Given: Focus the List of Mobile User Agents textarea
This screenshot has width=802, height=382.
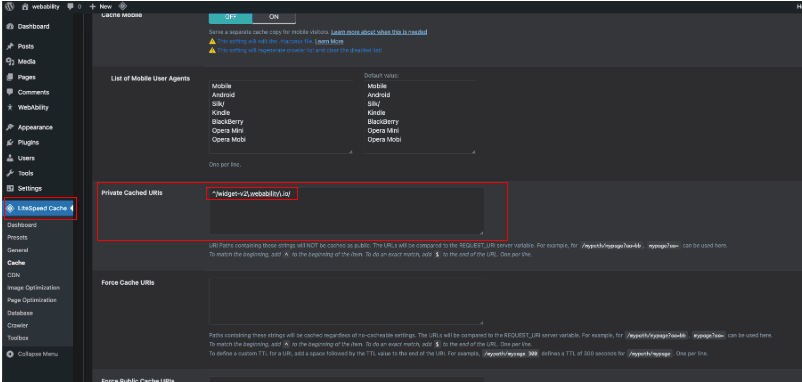Looking at the screenshot, I should [281, 117].
